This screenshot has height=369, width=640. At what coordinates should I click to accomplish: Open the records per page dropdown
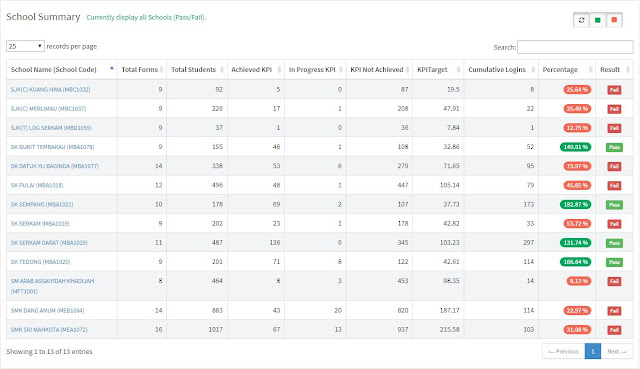(x=25, y=46)
